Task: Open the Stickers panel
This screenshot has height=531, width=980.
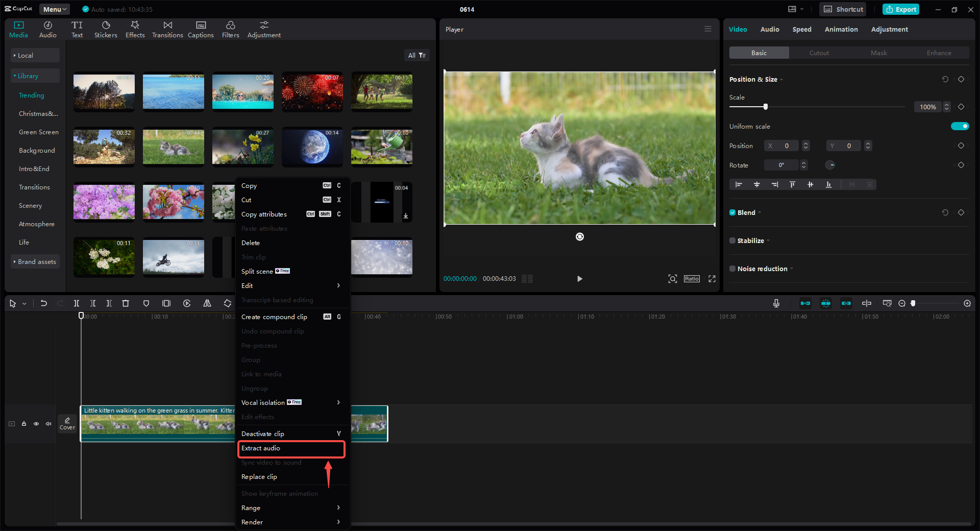Action: [106, 29]
